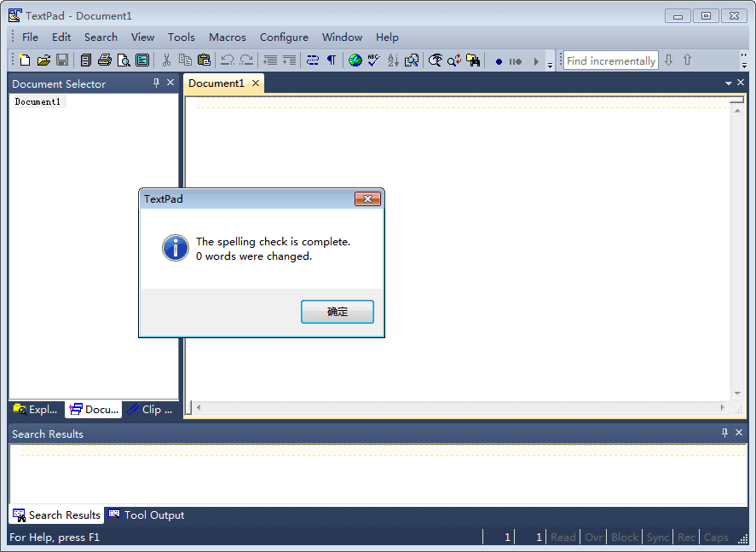Viewport: 756px width, 552px height.
Task: Click the Find icon in the toolbar
Action: 436,60
